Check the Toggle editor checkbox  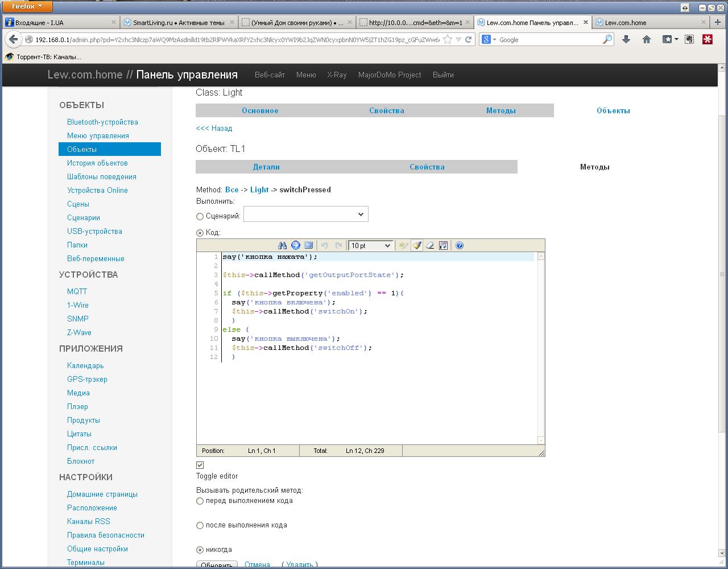tap(200, 465)
